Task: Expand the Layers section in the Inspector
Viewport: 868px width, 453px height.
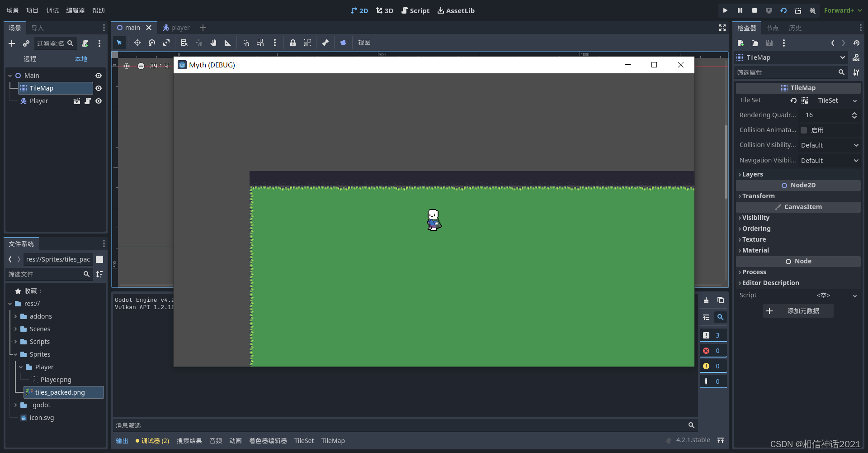Action: 753,174
